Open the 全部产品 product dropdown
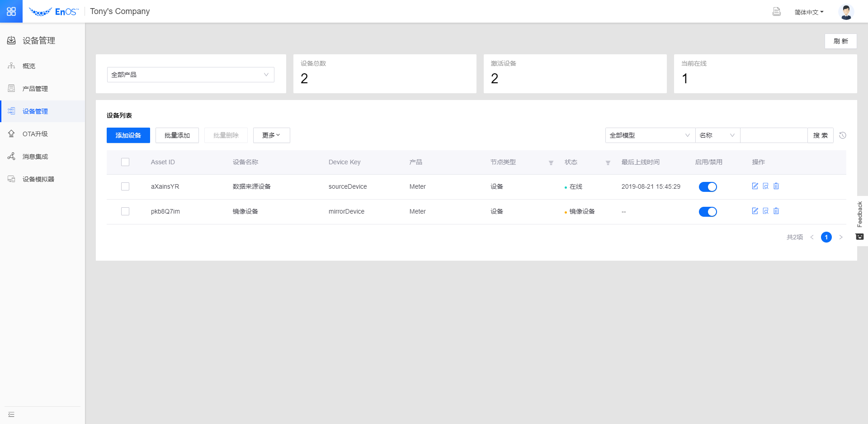The image size is (868, 424). [191, 75]
